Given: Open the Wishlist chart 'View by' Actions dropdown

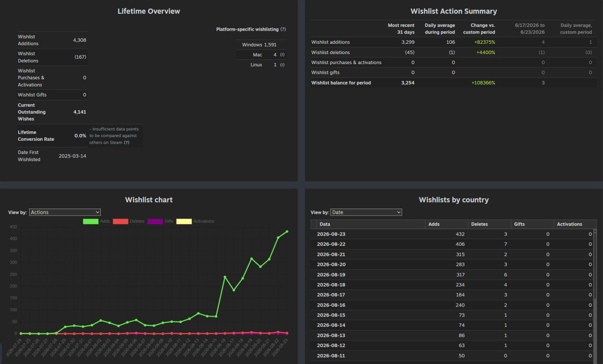Looking at the screenshot, I should [65, 212].
